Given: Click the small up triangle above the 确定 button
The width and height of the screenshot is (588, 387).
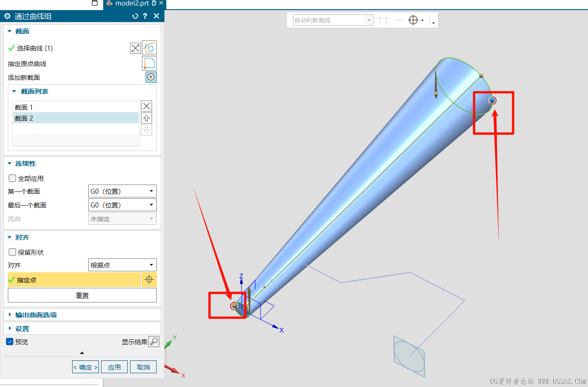Looking at the screenshot, I should (x=82, y=353).
